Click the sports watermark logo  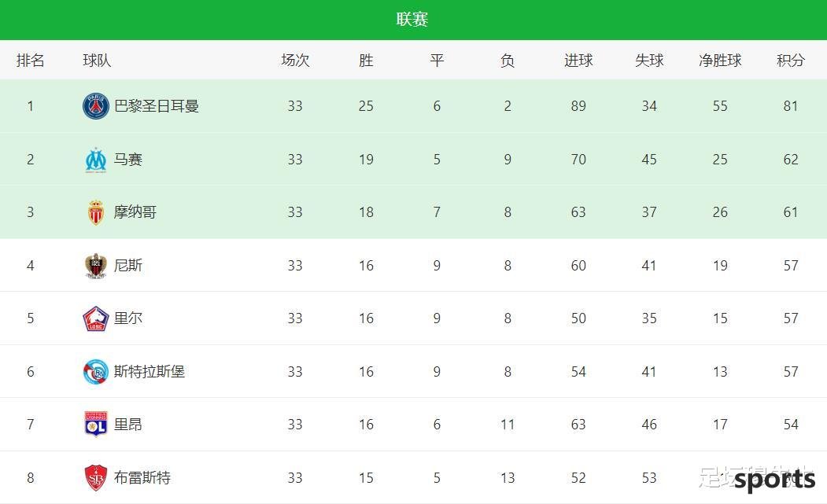[774, 479]
